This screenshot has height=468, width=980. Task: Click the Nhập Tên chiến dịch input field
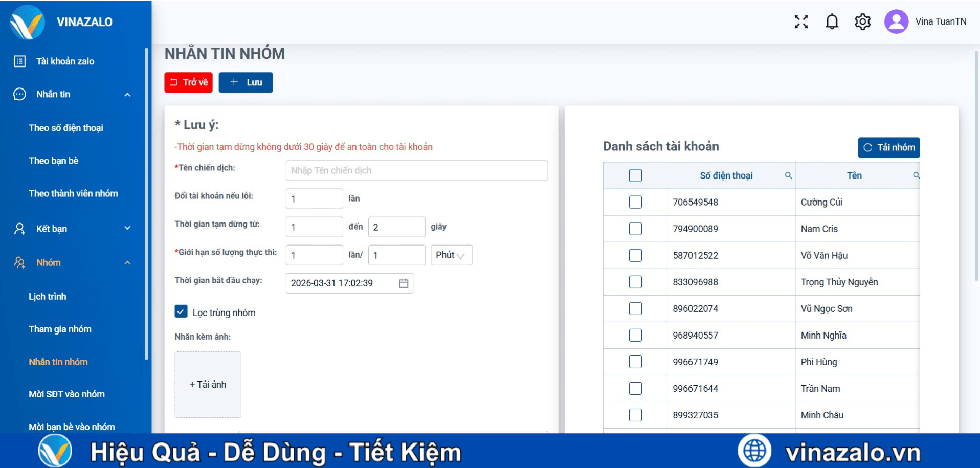[416, 170]
